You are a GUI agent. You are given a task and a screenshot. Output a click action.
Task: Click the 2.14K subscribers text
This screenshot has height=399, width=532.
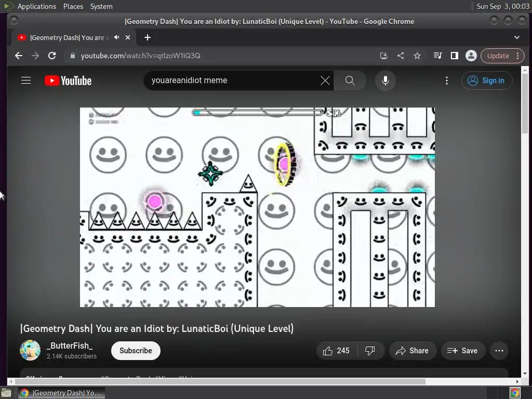72,356
